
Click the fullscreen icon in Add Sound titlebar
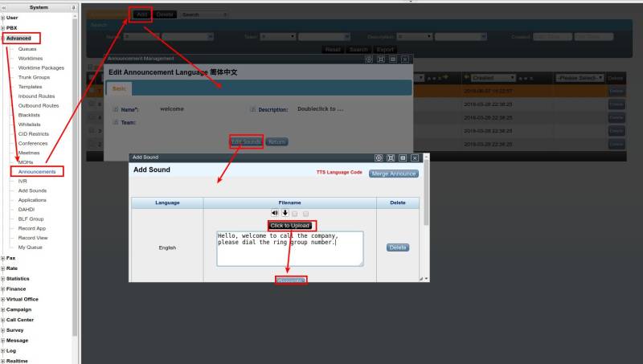pyautogui.click(x=391, y=158)
